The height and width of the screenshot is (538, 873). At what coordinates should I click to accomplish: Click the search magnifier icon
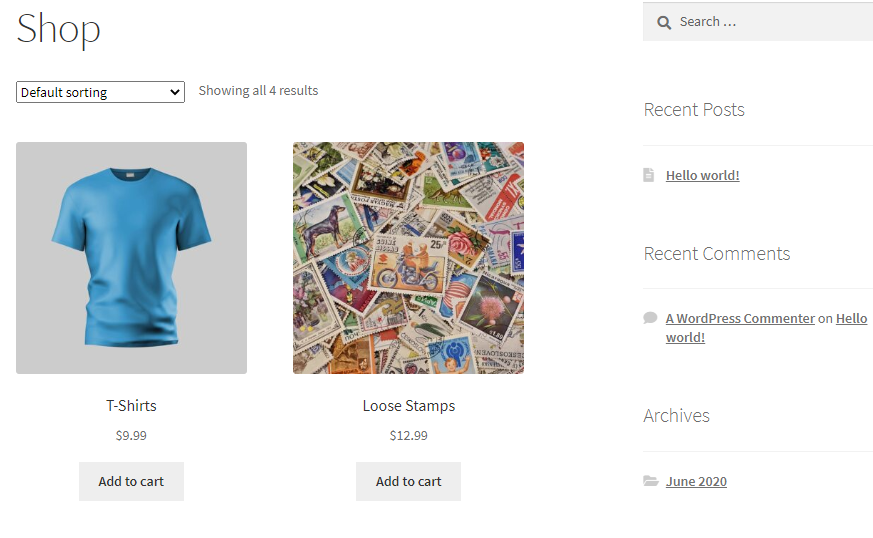coord(663,22)
